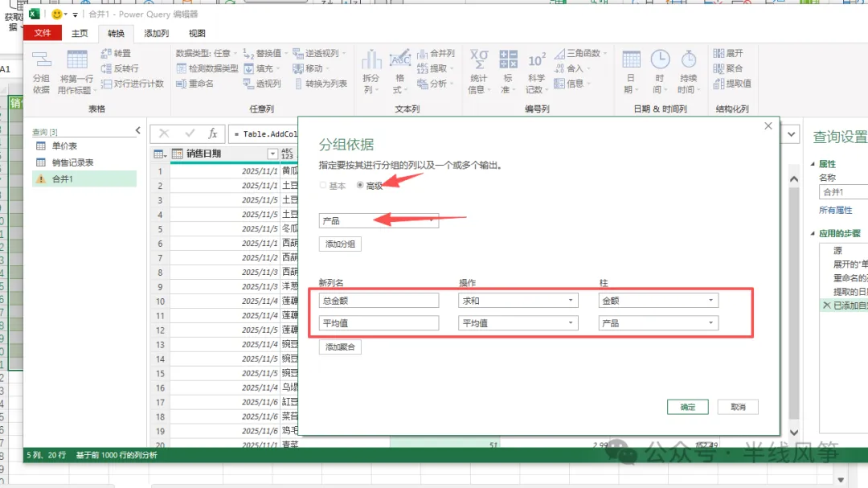Click the 分组依据 (Group By) ribbon icon
The image size is (868, 488).
[41, 72]
